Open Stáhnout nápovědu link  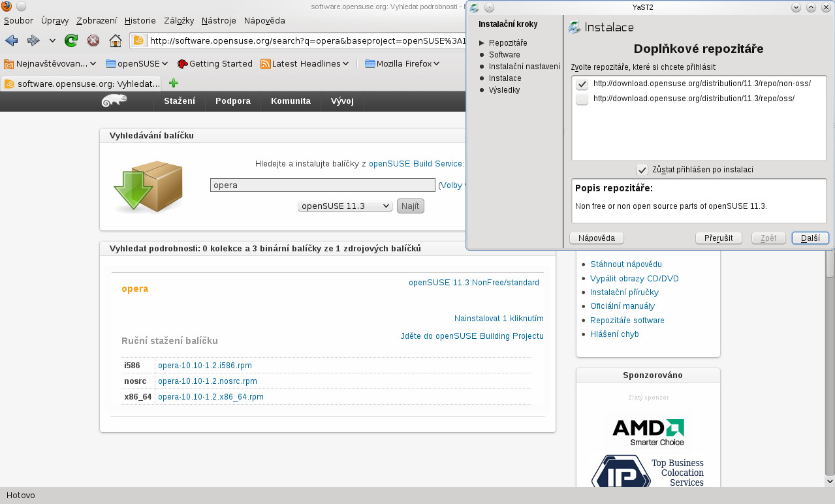[626, 264]
